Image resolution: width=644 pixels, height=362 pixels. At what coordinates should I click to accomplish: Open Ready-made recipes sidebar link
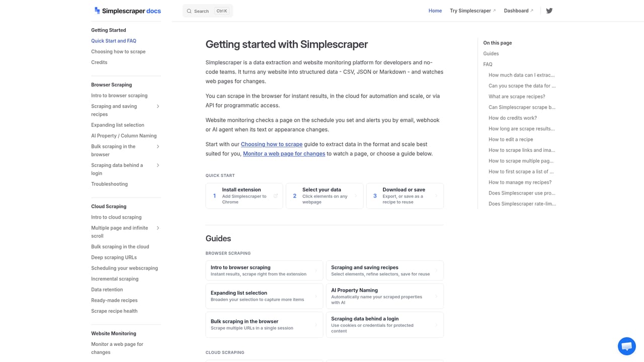[114, 300]
